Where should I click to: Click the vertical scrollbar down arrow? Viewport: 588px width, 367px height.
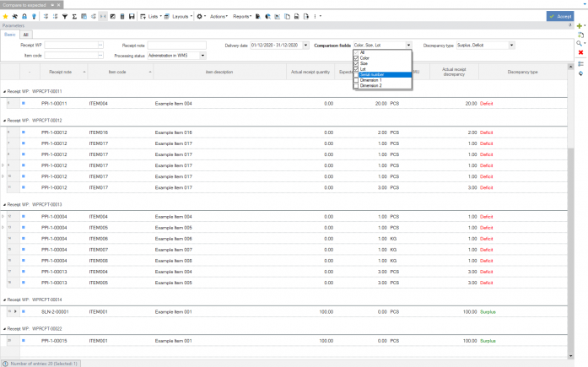[x=571, y=356]
